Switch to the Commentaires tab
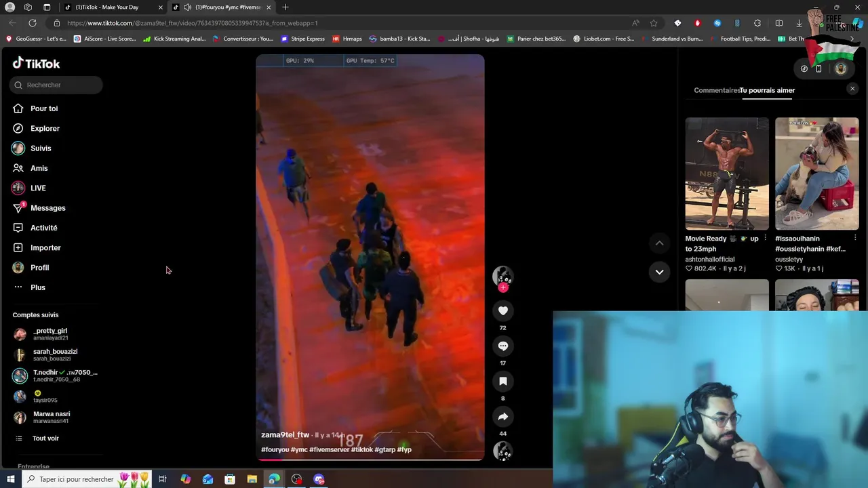The image size is (868, 488). pyautogui.click(x=716, y=90)
